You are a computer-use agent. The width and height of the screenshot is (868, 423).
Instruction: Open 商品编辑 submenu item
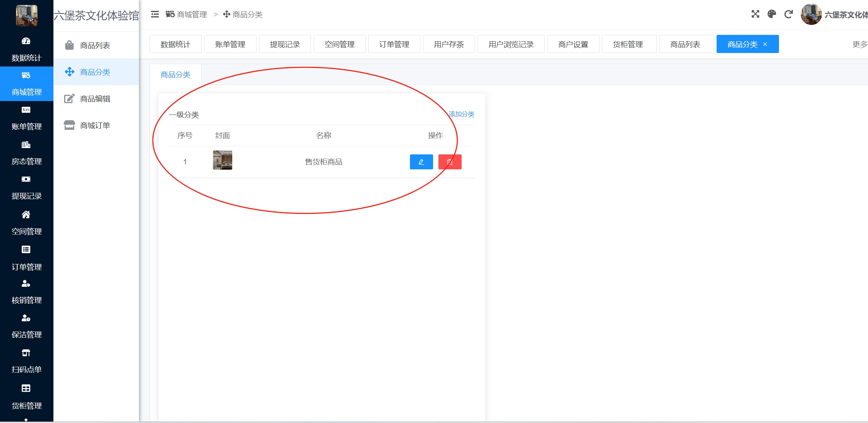(x=95, y=99)
